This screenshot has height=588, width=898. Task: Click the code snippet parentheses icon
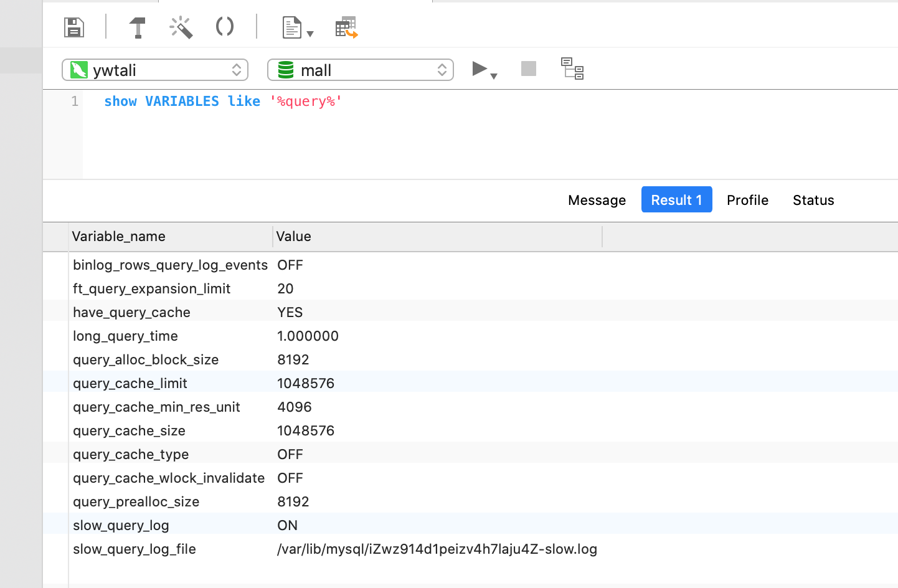[x=225, y=27]
